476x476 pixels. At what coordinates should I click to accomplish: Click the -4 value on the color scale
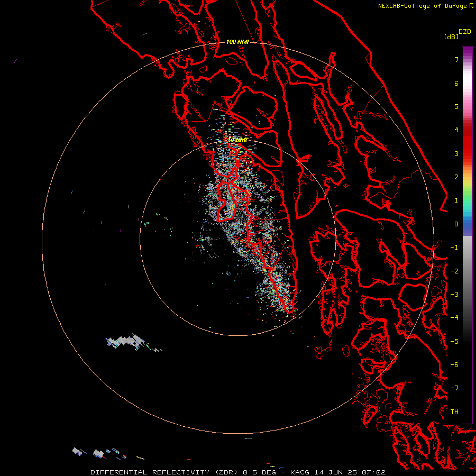454,318
